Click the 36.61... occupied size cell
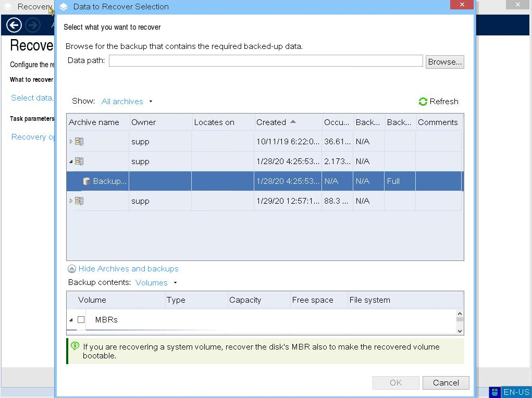Screen dimensions: 532x398 coord(337,142)
